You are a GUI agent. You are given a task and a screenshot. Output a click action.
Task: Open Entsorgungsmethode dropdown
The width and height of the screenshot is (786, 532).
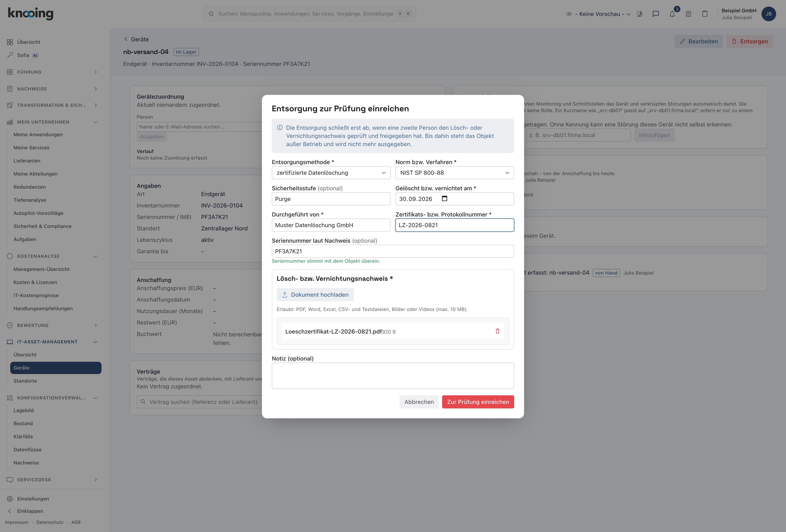(331, 173)
